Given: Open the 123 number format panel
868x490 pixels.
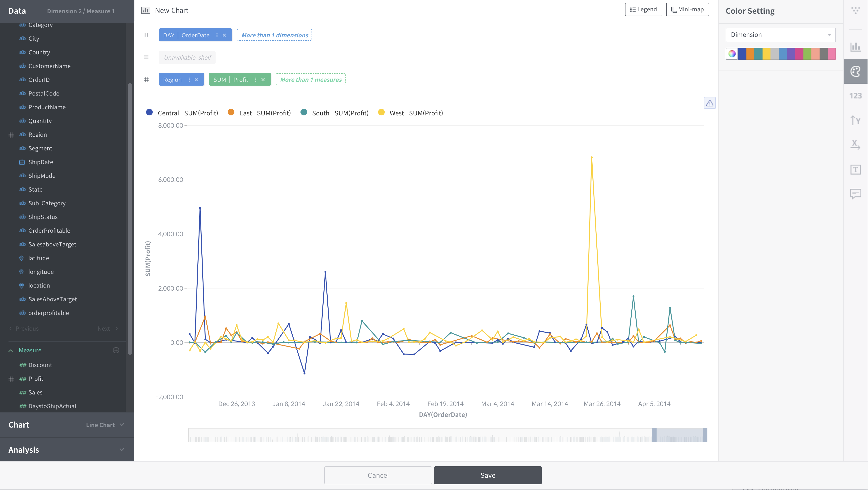Looking at the screenshot, I should pyautogui.click(x=855, y=96).
